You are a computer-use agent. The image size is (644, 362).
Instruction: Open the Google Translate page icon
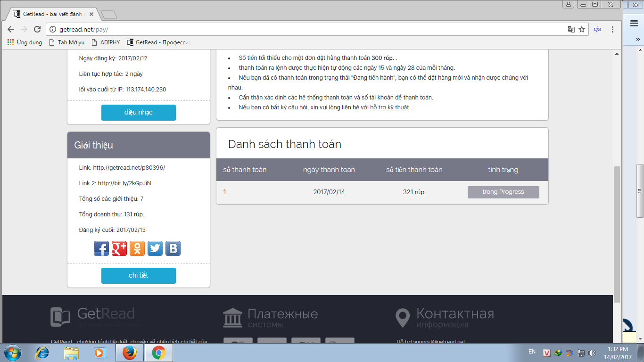pos(571,29)
